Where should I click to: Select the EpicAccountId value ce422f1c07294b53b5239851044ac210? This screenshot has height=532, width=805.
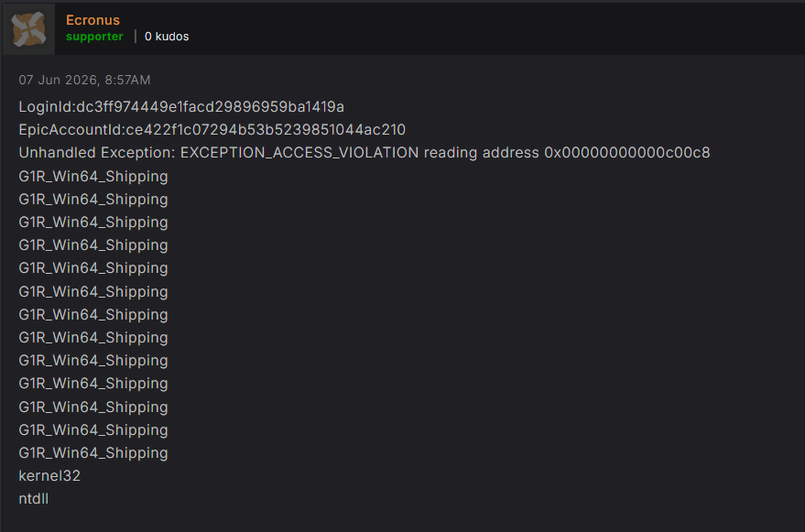click(x=266, y=130)
